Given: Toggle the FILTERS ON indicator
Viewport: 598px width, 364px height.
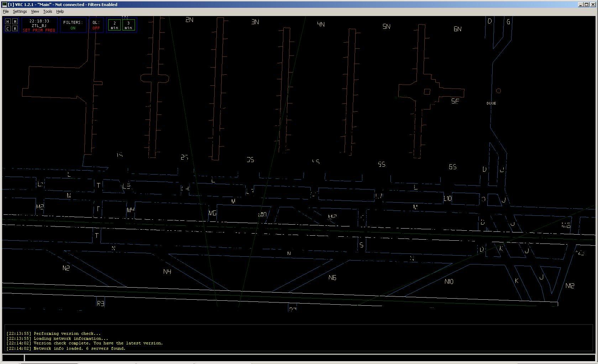Looking at the screenshot, I should point(73,25).
